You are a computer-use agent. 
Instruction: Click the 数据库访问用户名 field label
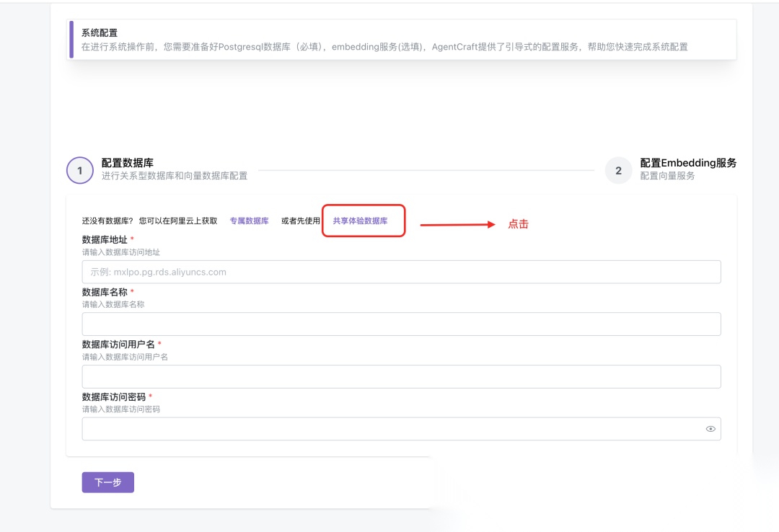[x=118, y=345]
